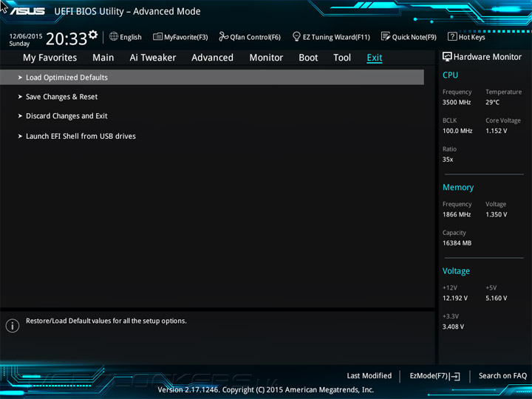Open Quick Note(F9) notepad icon
This screenshot has height=399, width=532.
386,36
